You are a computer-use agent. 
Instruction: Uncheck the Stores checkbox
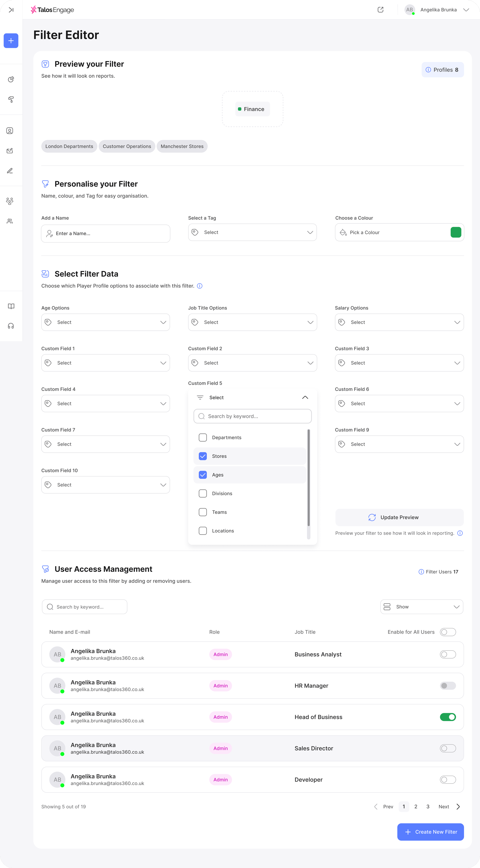point(203,456)
